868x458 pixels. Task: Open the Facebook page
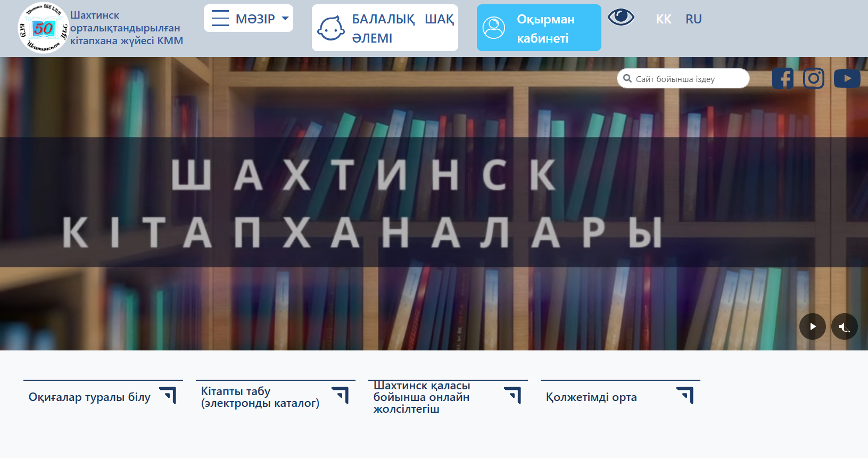783,79
